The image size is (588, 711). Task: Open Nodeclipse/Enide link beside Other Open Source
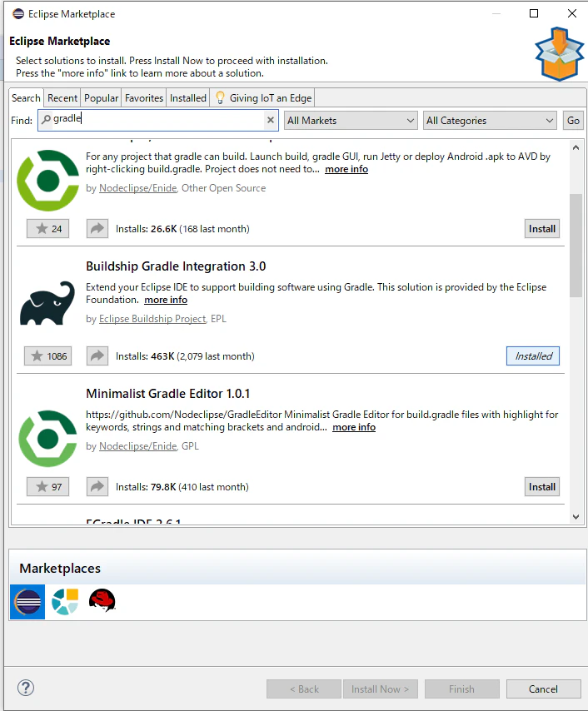pos(138,188)
